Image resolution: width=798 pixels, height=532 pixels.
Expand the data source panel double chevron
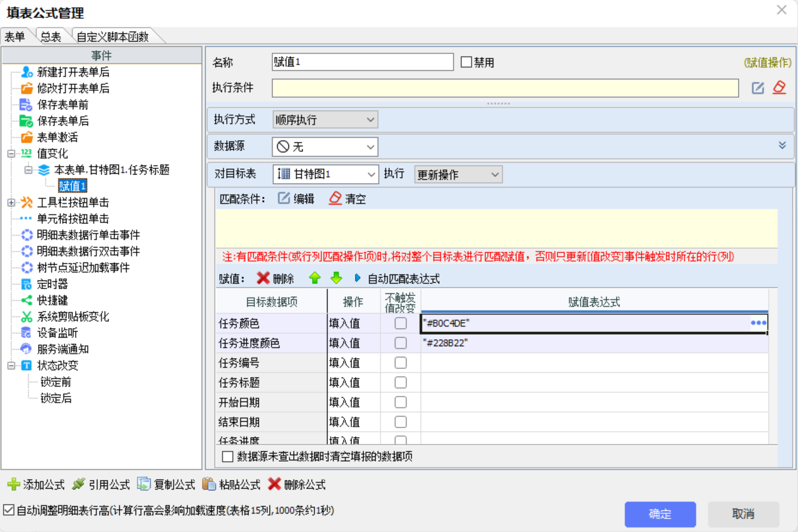pyautogui.click(x=782, y=145)
